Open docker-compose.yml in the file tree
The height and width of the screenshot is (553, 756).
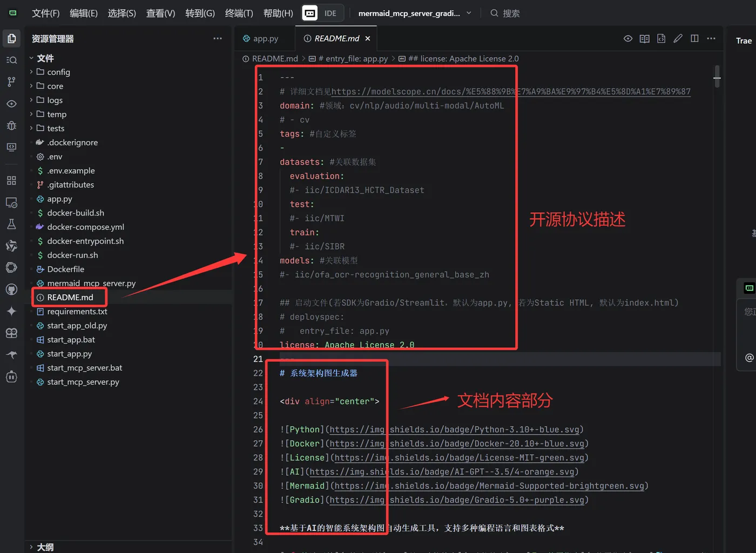click(x=85, y=227)
